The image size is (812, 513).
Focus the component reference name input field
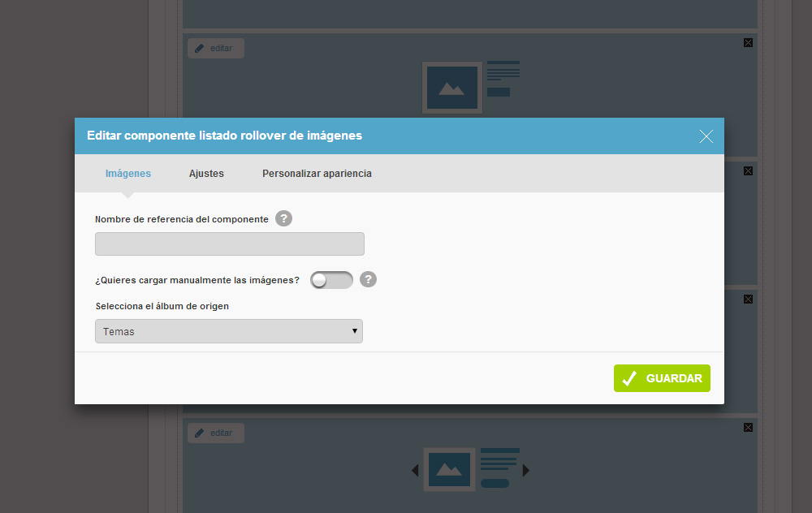tap(230, 244)
